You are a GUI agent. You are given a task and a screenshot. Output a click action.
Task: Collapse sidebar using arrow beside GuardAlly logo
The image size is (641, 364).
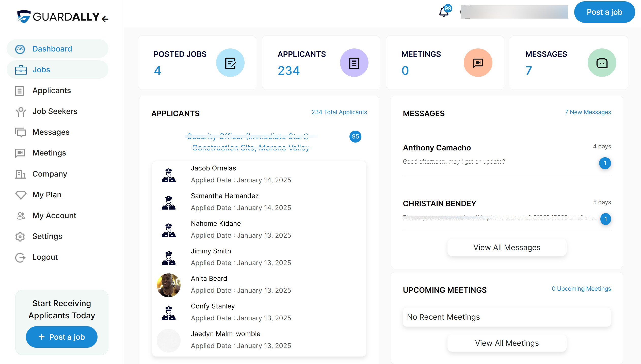pyautogui.click(x=105, y=19)
